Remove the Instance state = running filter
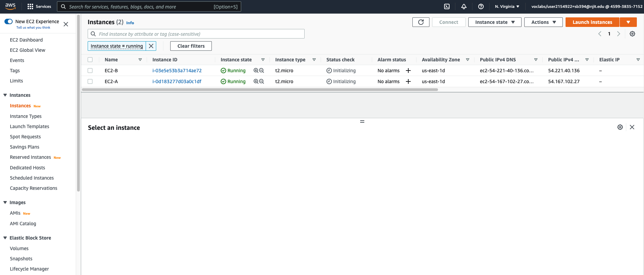 151,46
